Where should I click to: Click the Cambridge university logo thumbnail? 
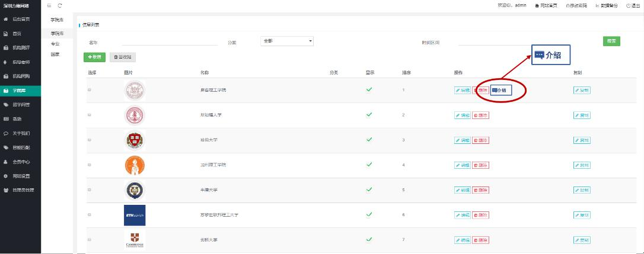135,239
